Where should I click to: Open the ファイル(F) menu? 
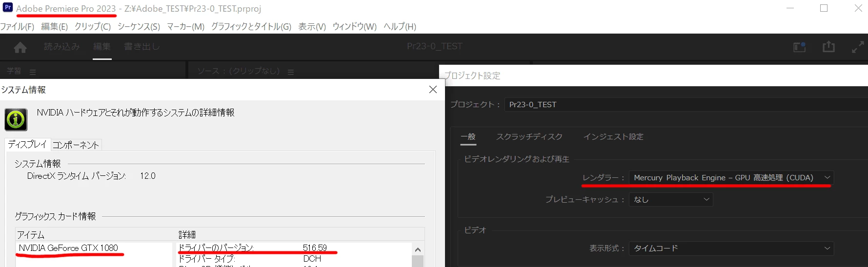(x=17, y=27)
